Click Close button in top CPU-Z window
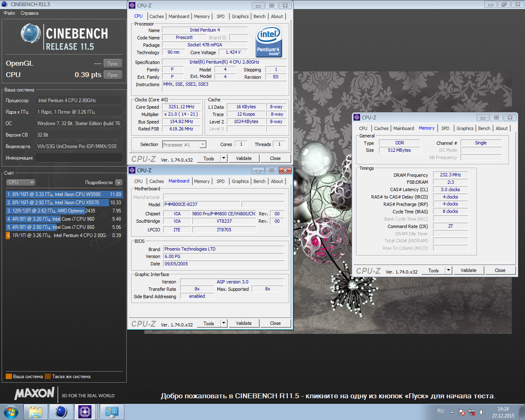The height and width of the screenshot is (420, 525). (275, 158)
